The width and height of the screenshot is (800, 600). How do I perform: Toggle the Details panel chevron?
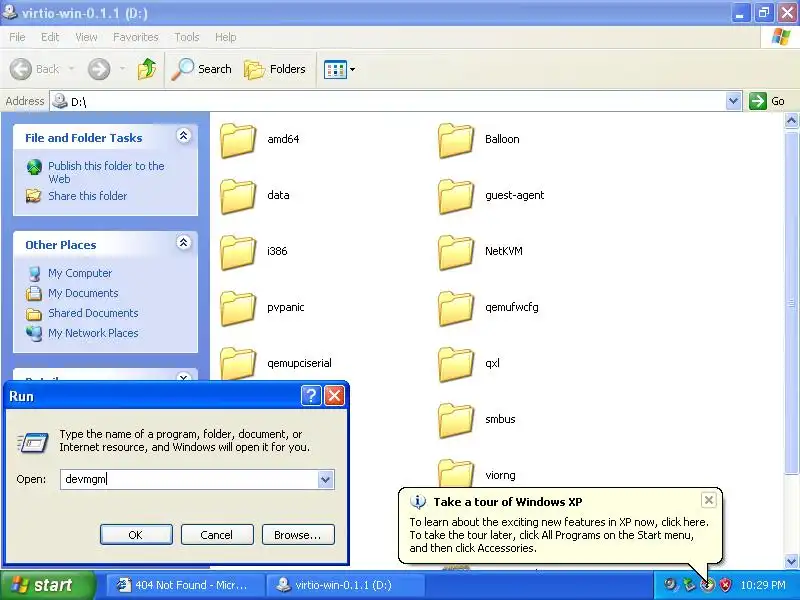pos(184,377)
